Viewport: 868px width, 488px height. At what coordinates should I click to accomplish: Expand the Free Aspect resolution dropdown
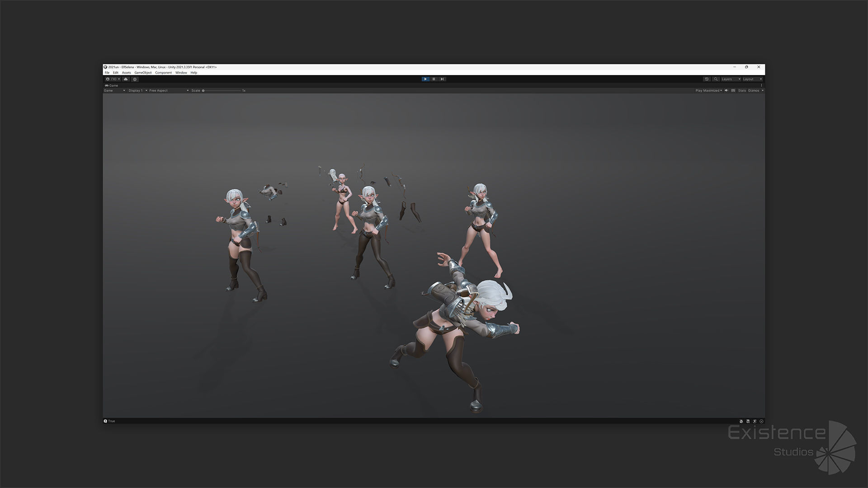[x=169, y=90]
